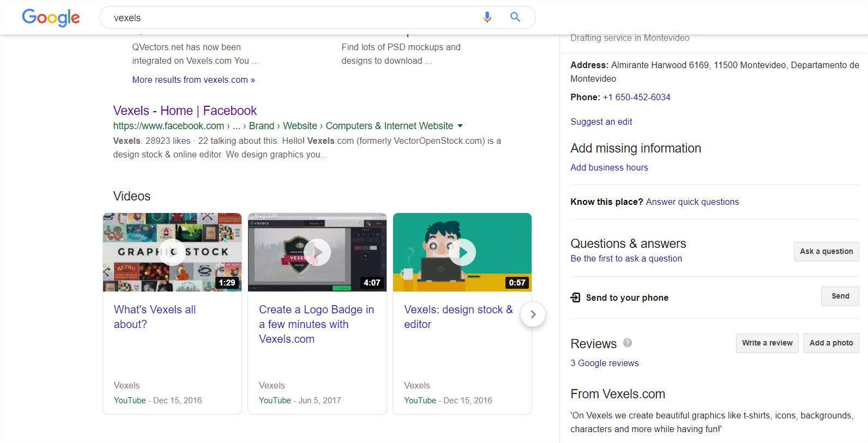The width and height of the screenshot is (868, 443).
Task: Click the send-to-phone icon
Action: click(x=576, y=298)
